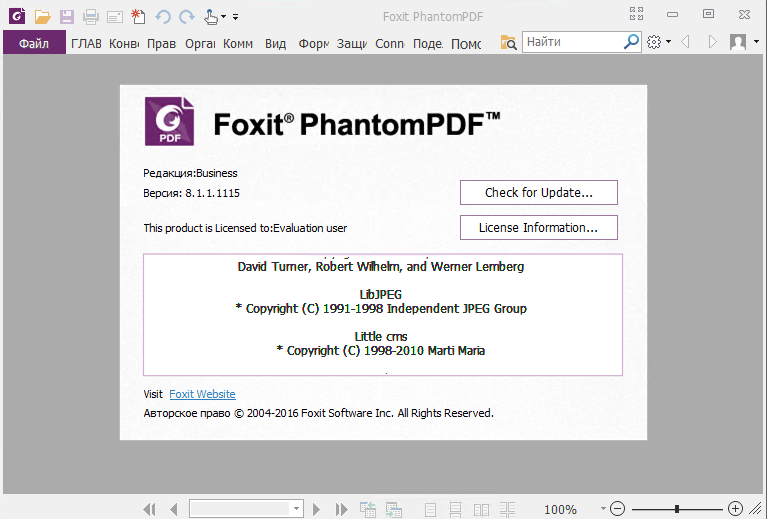Create new PDF with the starred page icon
The height and width of the screenshot is (519, 767).
pos(138,17)
